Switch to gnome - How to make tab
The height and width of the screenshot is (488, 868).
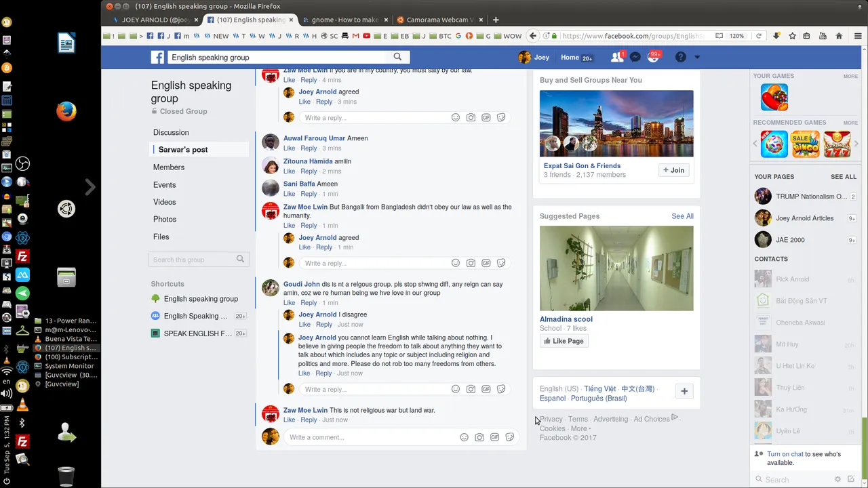[x=346, y=20]
